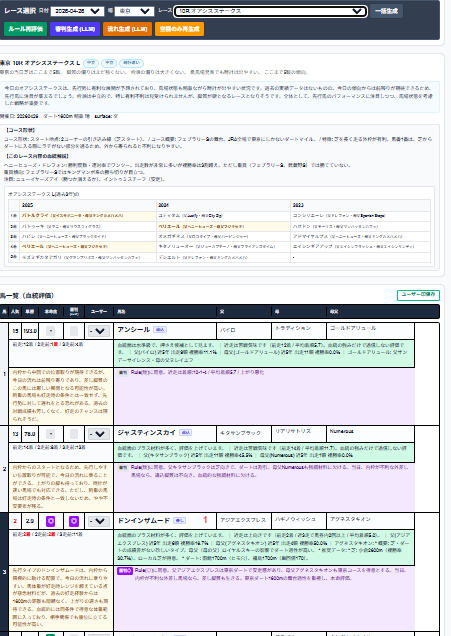Click the 空欄のみ再生成 button

[179, 29]
